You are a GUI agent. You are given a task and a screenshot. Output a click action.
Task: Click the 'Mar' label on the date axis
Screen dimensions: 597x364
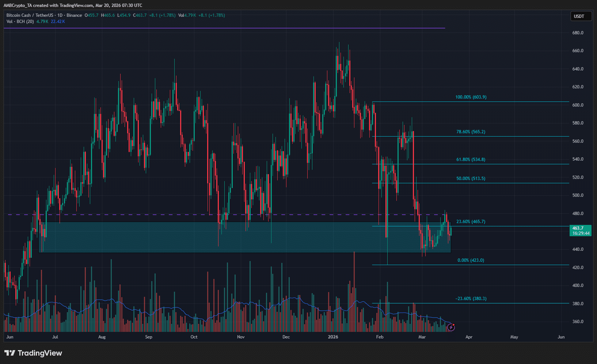pyautogui.click(x=422, y=337)
